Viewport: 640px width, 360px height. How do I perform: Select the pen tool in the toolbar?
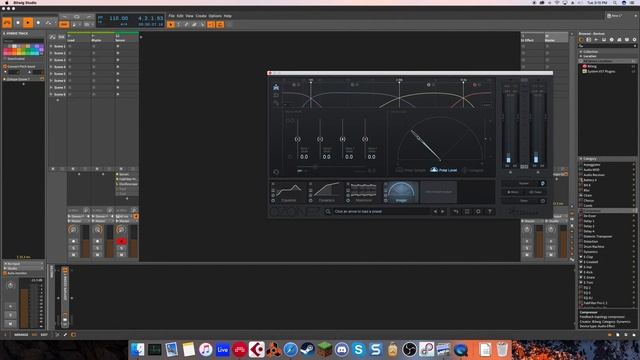(187, 24)
